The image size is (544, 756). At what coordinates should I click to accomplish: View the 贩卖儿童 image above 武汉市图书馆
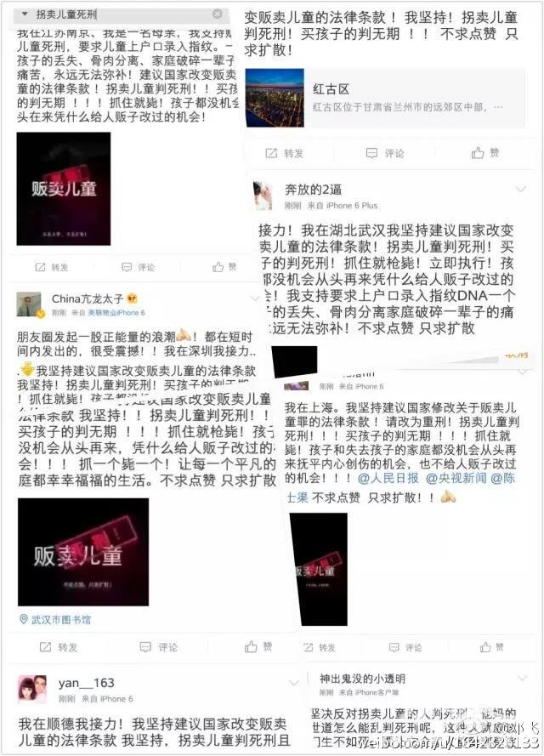83,552
